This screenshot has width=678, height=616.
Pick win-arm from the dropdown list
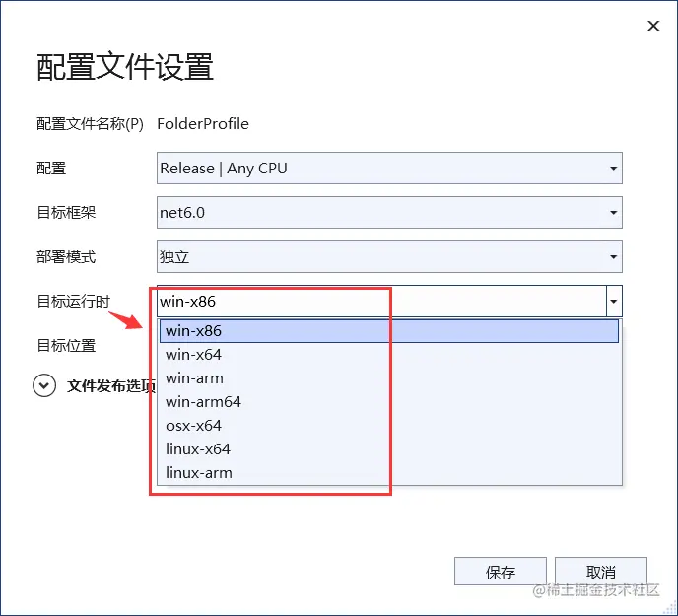click(x=195, y=378)
